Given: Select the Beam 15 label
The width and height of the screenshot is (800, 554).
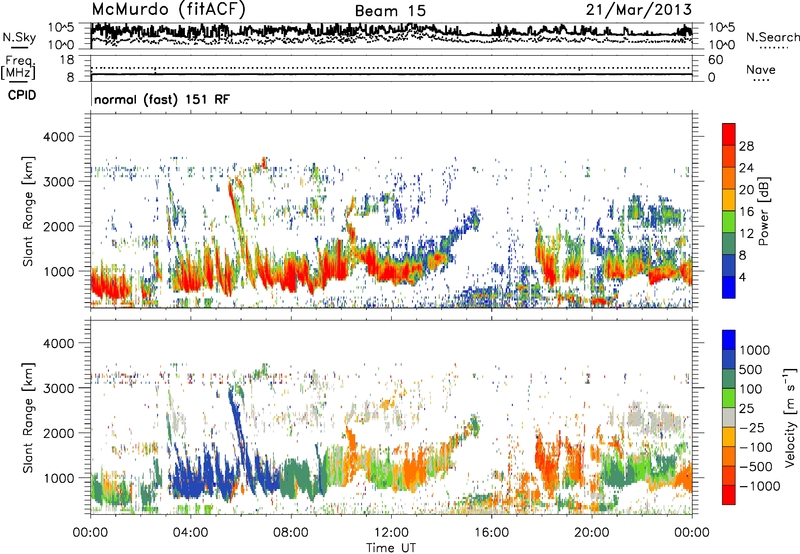Looking at the screenshot, I should tap(390, 11).
